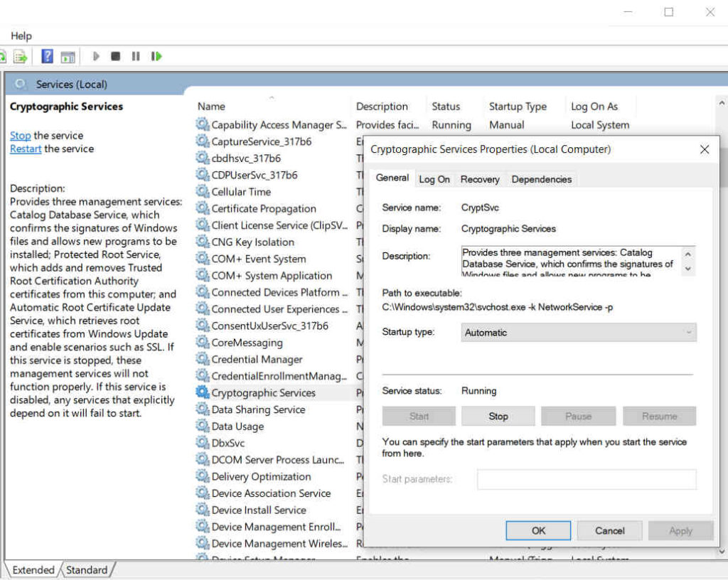The image size is (728, 580).
Task: Switch to the Recovery tab
Action: pyautogui.click(x=480, y=179)
